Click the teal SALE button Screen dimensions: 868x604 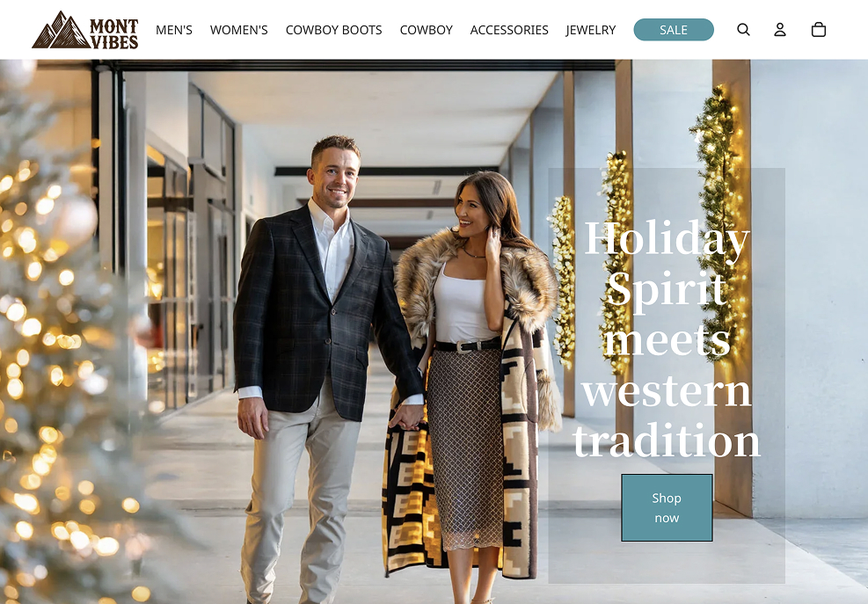pyautogui.click(x=674, y=30)
